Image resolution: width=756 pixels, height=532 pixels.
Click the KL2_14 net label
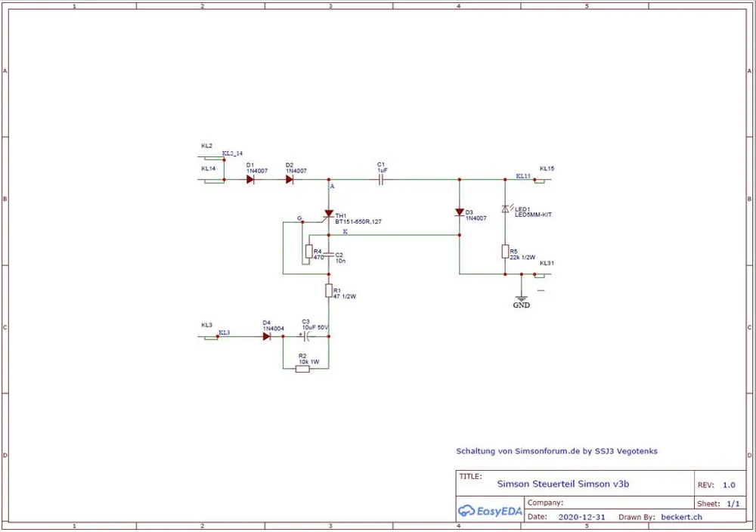point(232,153)
